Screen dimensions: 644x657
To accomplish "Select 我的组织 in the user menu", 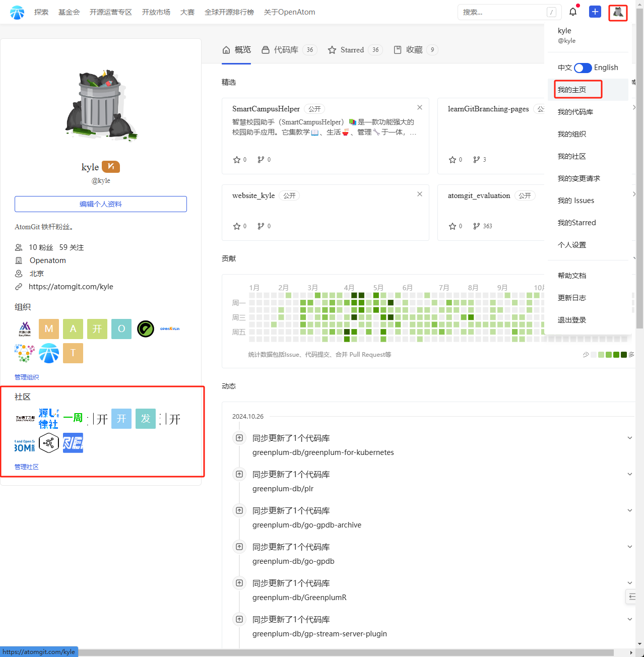I will click(588, 134).
